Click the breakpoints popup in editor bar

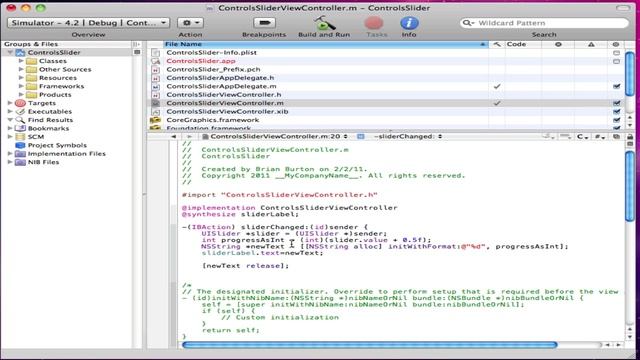click(x=565, y=137)
